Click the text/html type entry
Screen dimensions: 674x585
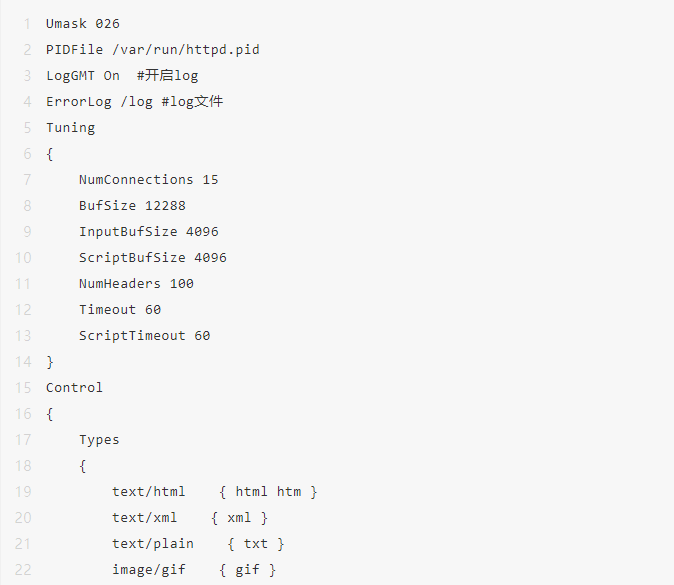coord(148,491)
